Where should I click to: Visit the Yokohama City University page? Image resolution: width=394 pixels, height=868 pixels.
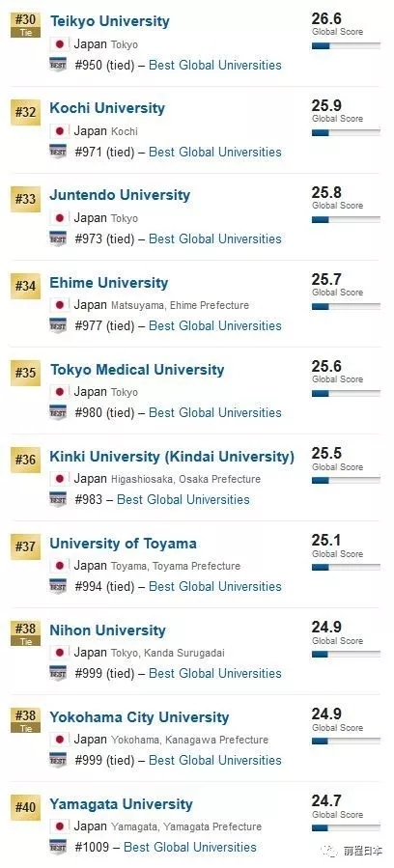click(139, 717)
